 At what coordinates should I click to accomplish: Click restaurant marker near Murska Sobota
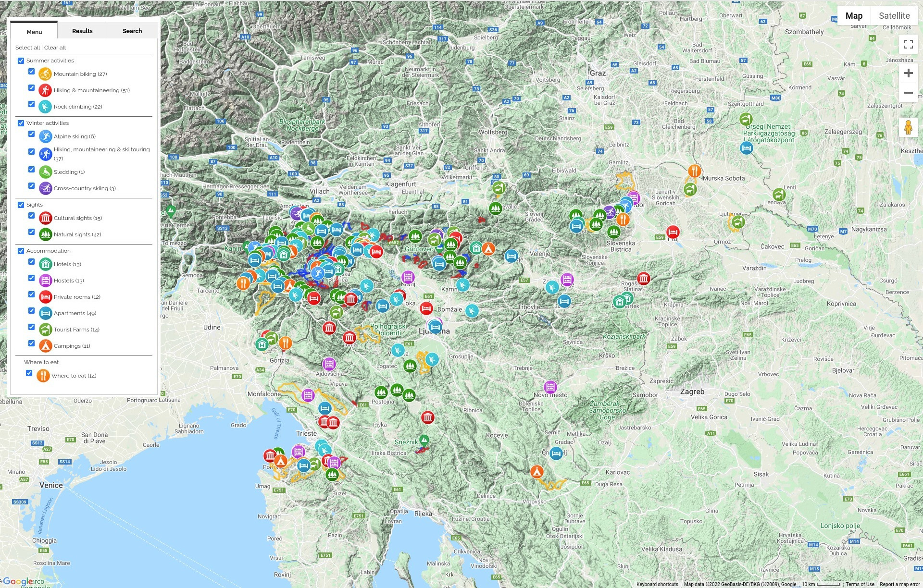[x=694, y=171]
